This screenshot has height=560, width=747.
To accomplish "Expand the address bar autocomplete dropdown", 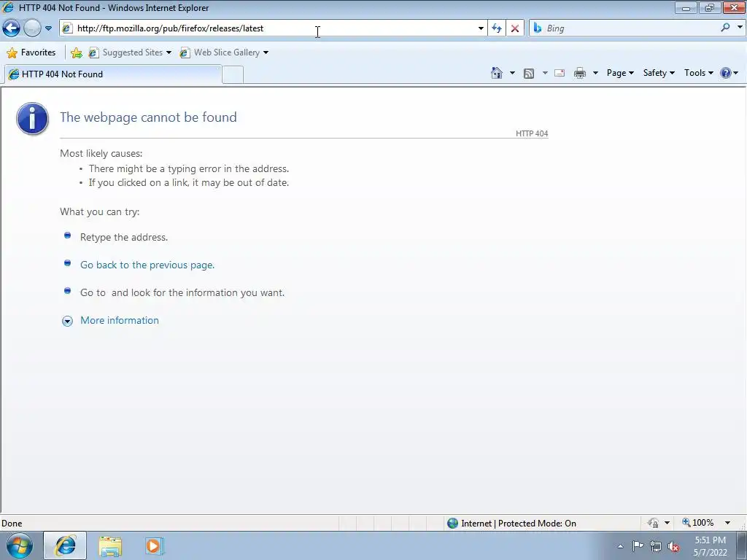I will tap(481, 28).
